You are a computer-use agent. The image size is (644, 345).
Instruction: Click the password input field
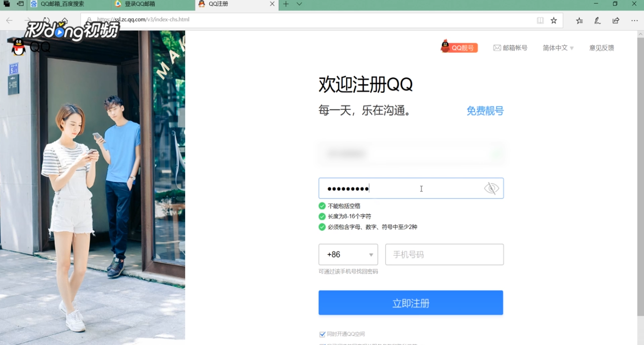(x=411, y=188)
